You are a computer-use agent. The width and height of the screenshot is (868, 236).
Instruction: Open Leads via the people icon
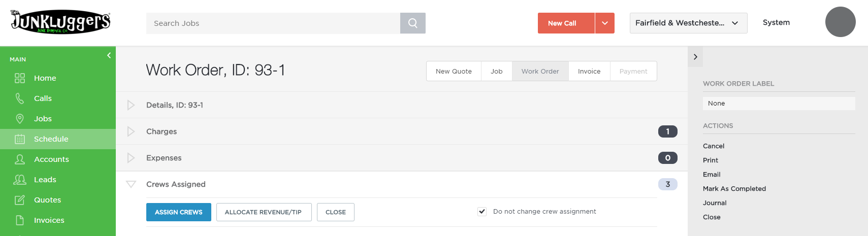[20, 180]
